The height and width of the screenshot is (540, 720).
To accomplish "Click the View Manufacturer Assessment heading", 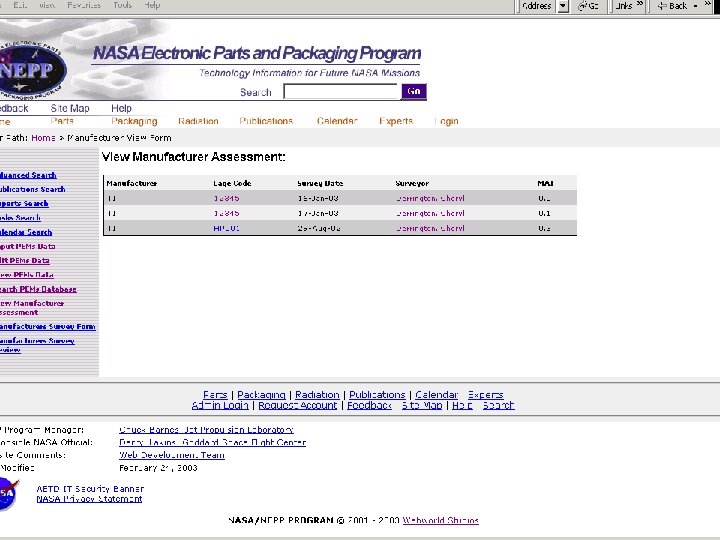I will pos(193,157).
